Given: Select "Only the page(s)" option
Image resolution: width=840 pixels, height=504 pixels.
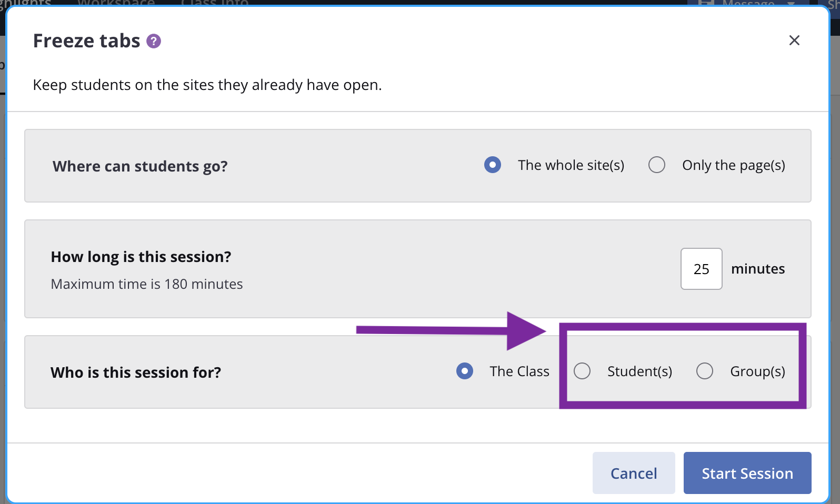Looking at the screenshot, I should [x=656, y=165].
